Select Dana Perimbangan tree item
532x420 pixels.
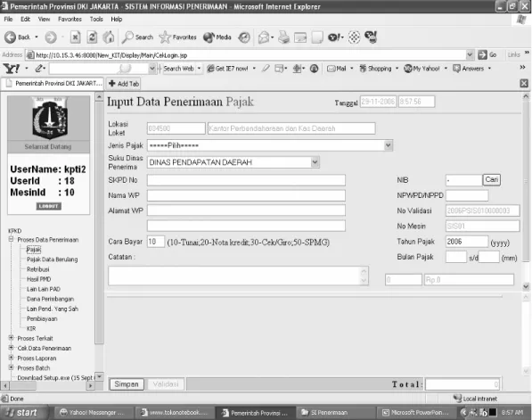click(x=50, y=299)
